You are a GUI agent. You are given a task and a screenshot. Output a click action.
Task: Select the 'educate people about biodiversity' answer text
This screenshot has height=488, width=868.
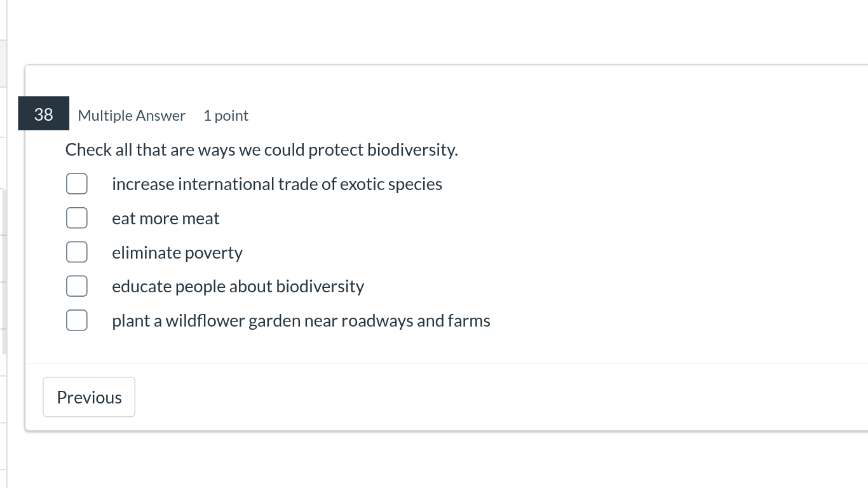click(238, 286)
